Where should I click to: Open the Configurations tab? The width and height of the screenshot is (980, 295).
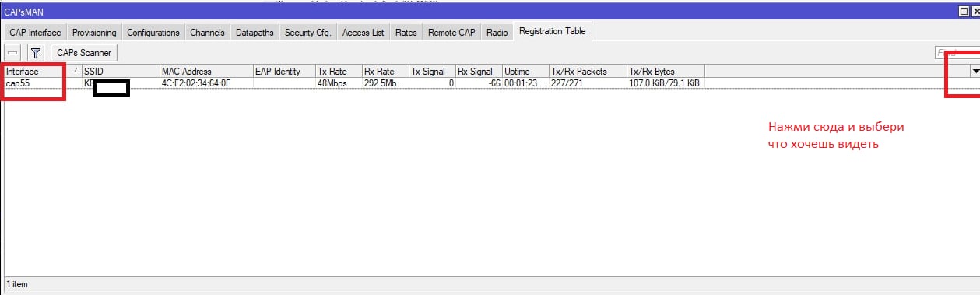click(153, 33)
